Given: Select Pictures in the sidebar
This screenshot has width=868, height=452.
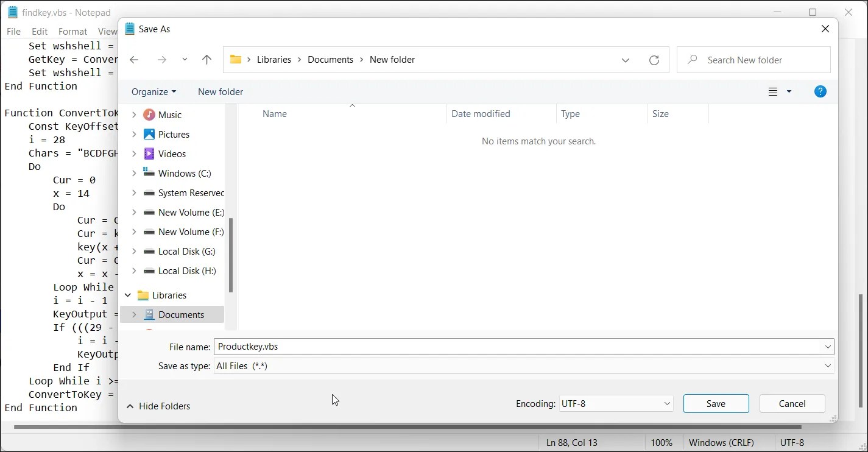Looking at the screenshot, I should [x=174, y=134].
